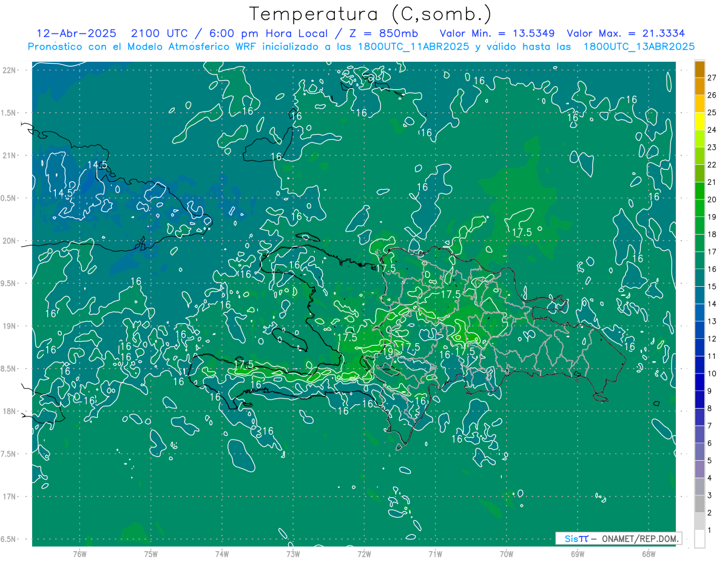The height and width of the screenshot is (562, 728).
Task: Click the 76W longitude axis label
Action: [x=79, y=554]
